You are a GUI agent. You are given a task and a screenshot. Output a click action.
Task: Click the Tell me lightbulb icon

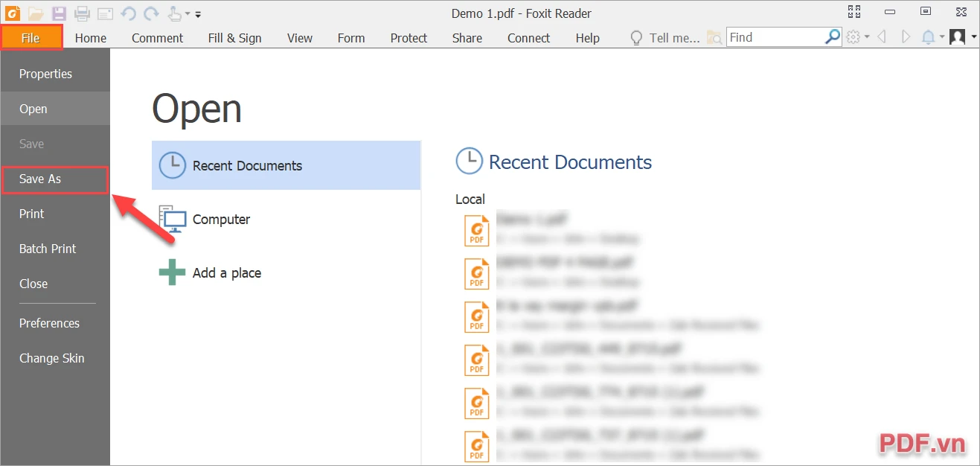(636, 37)
